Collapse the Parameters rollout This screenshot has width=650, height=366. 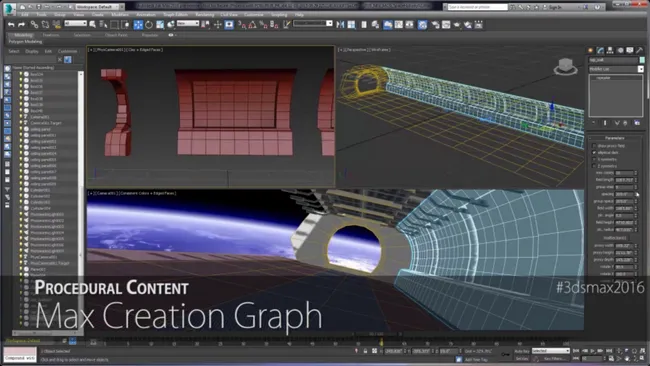[x=615, y=138]
